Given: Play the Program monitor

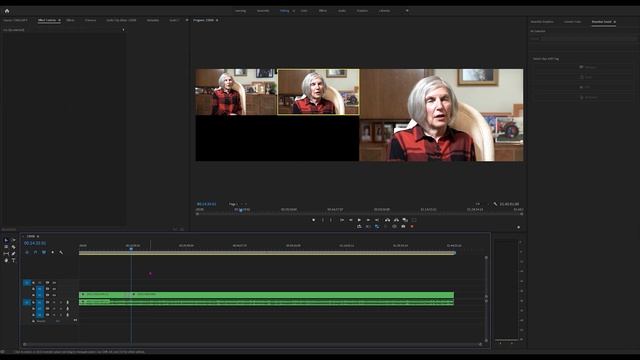Looking at the screenshot, I should [x=359, y=220].
